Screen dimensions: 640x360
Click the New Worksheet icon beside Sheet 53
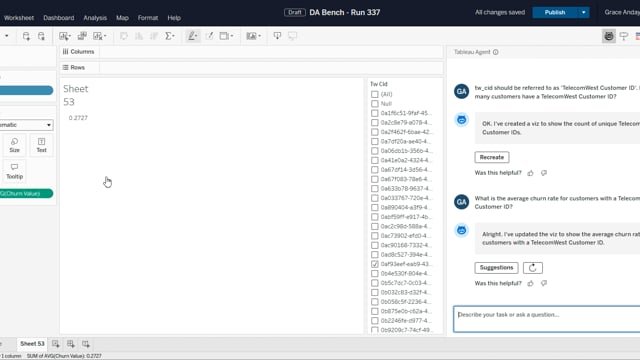pyautogui.click(x=56, y=344)
